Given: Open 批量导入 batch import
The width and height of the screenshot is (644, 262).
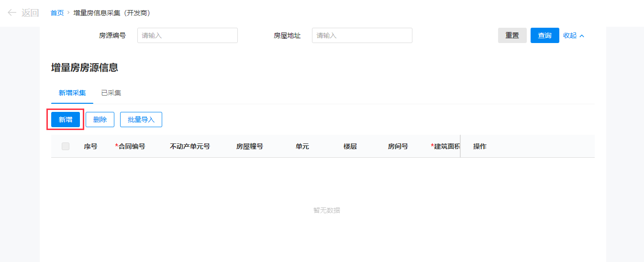Looking at the screenshot, I should pos(141,120).
